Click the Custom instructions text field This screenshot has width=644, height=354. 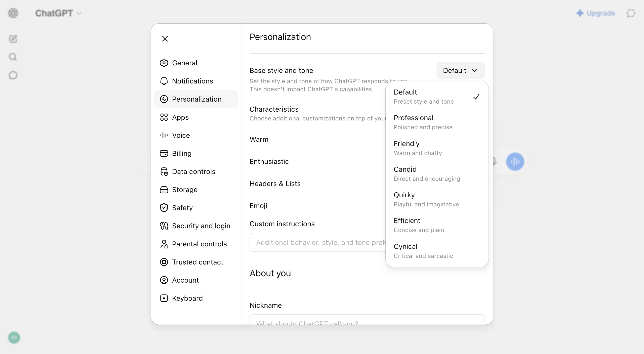click(317, 242)
